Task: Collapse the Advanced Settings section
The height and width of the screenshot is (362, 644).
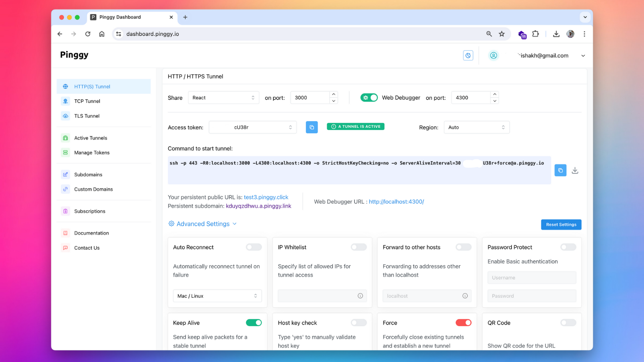Action: [x=202, y=224]
